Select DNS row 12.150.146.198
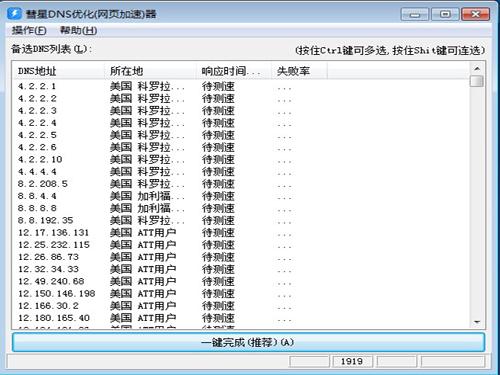The height and width of the screenshot is (375, 500). pos(241,294)
